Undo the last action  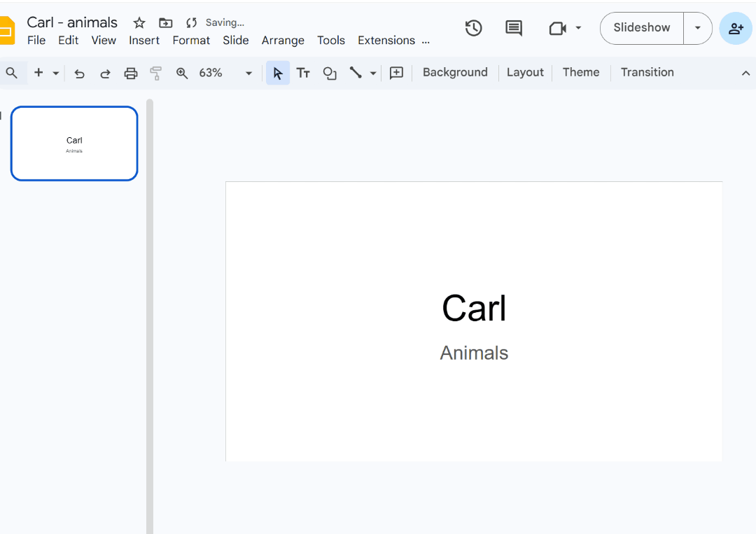pos(80,73)
